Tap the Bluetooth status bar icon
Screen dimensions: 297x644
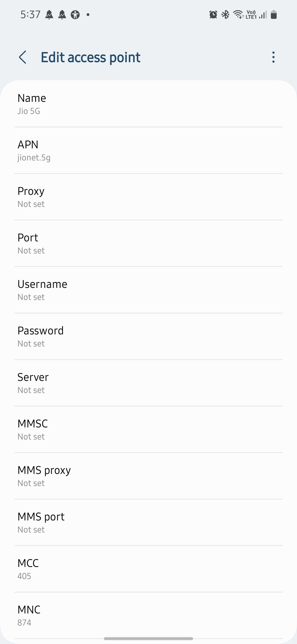[226, 15]
